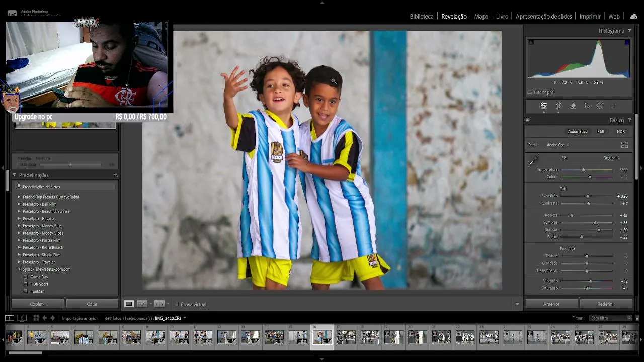Toggle the Foto original option
644x362 pixels.
click(530, 92)
